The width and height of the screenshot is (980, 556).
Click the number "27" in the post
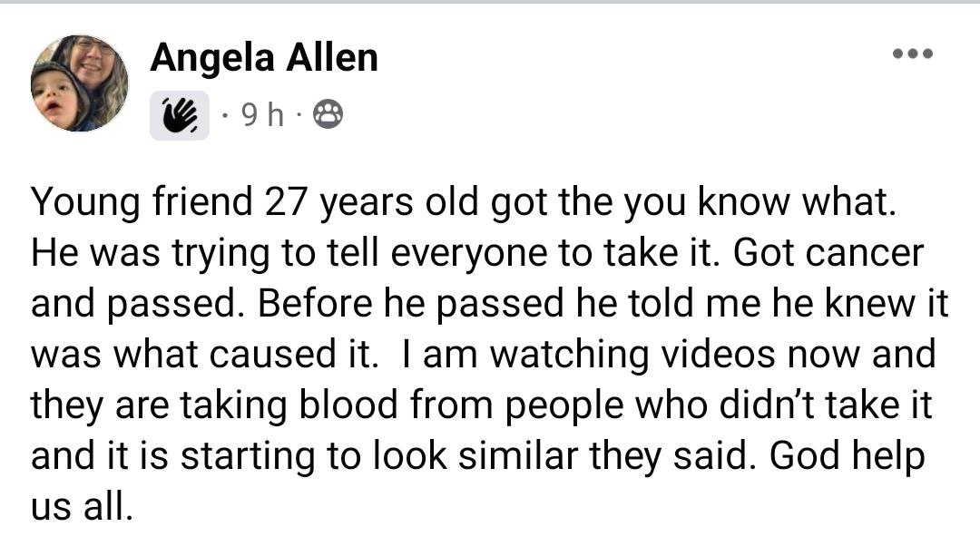click(x=286, y=202)
